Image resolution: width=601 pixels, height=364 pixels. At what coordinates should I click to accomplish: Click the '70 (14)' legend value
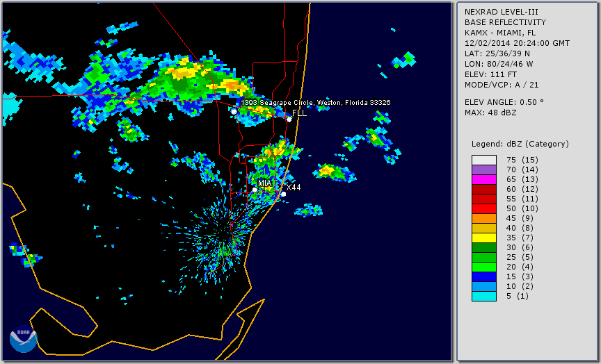pos(522,169)
